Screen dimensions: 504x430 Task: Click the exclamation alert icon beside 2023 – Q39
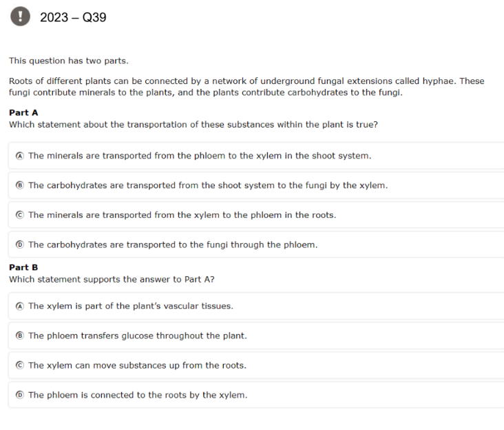pos(20,16)
